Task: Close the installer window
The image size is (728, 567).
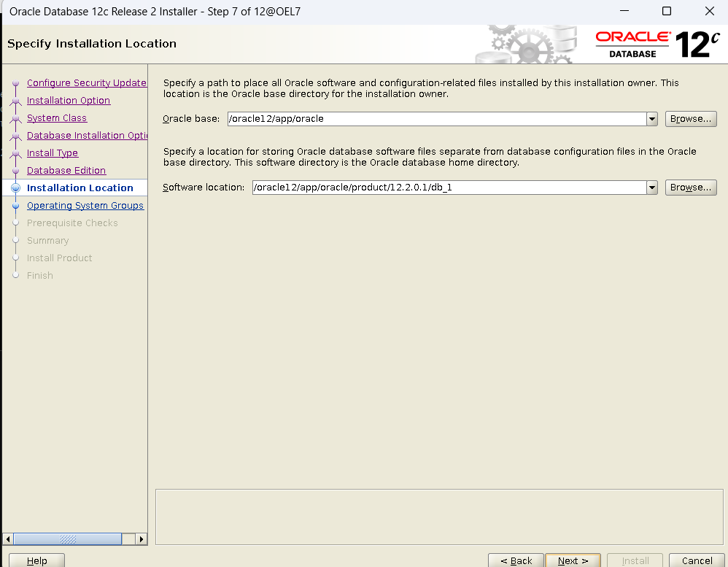Action: coord(710,11)
